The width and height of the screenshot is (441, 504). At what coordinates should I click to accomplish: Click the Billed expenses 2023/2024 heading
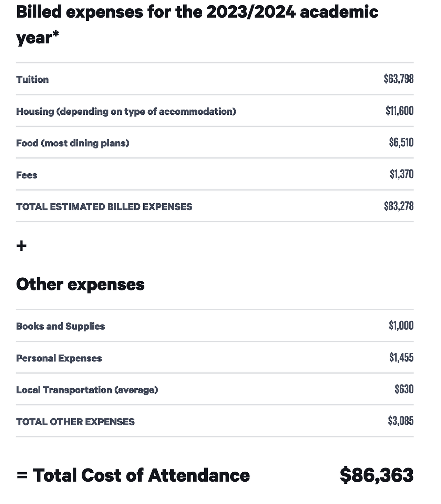tap(197, 24)
